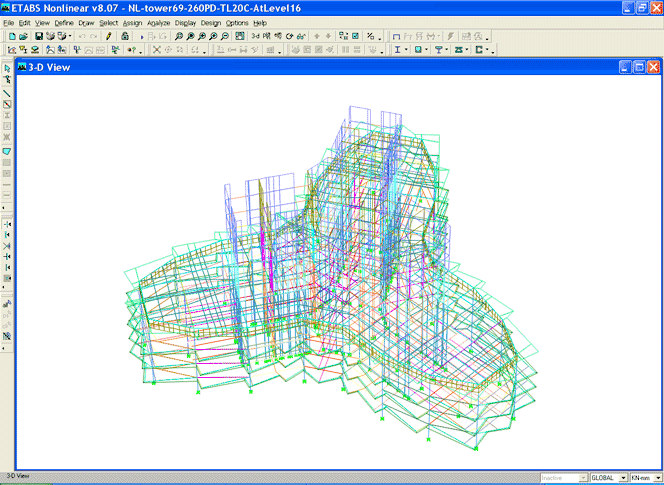Open the Display menu
This screenshot has width=664, height=485.
click(185, 23)
